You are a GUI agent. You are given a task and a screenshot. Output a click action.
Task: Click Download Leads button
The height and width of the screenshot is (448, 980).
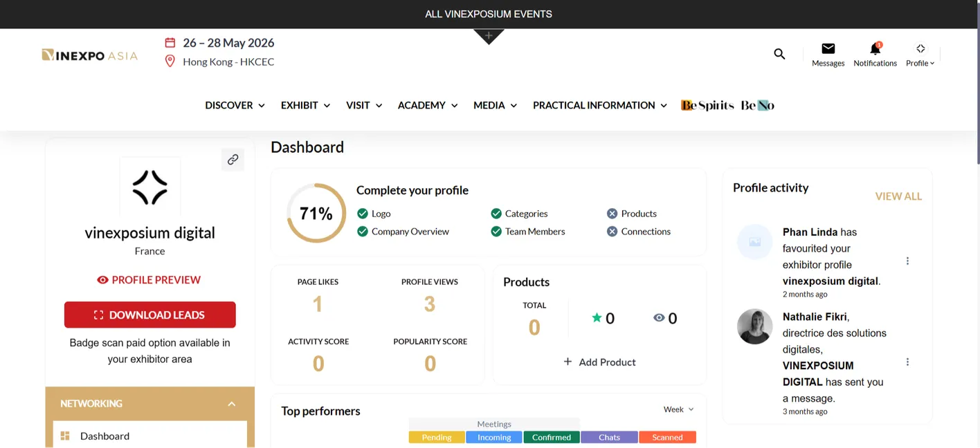tap(150, 315)
